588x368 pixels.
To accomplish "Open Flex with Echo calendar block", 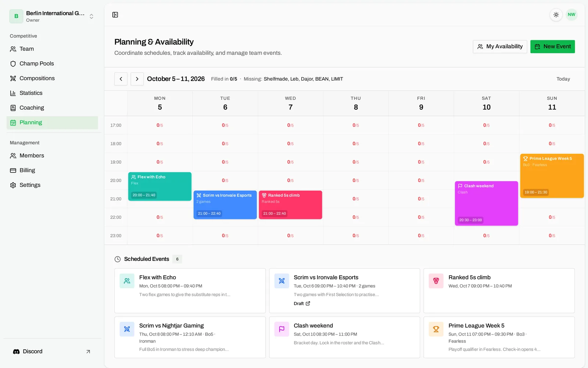I will pyautogui.click(x=160, y=186).
